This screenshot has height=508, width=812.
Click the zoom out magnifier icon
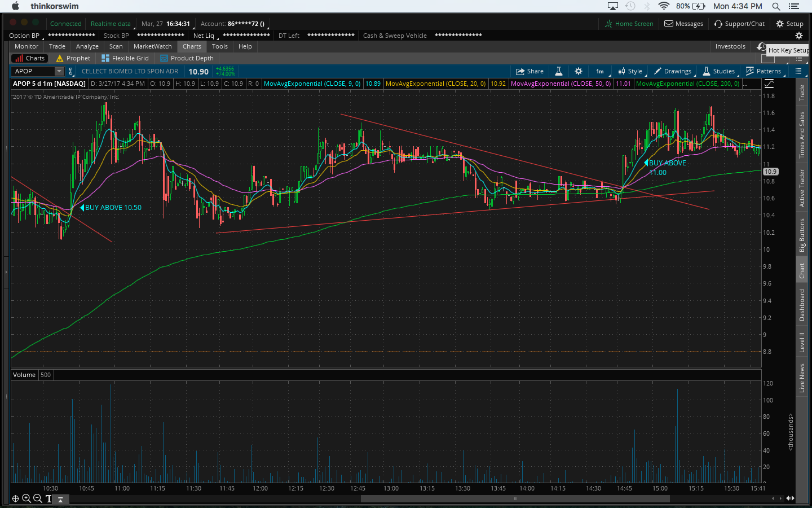pyautogui.click(x=37, y=498)
